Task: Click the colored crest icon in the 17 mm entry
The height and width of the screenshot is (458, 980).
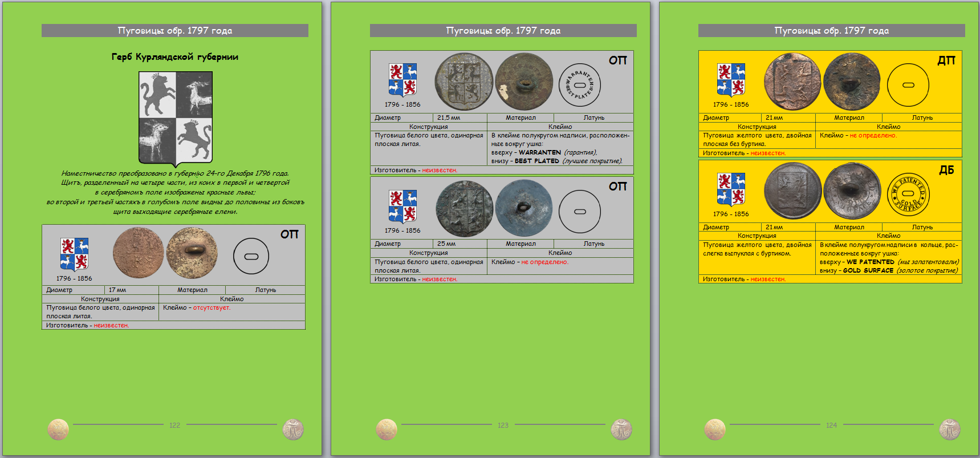Action: point(75,254)
